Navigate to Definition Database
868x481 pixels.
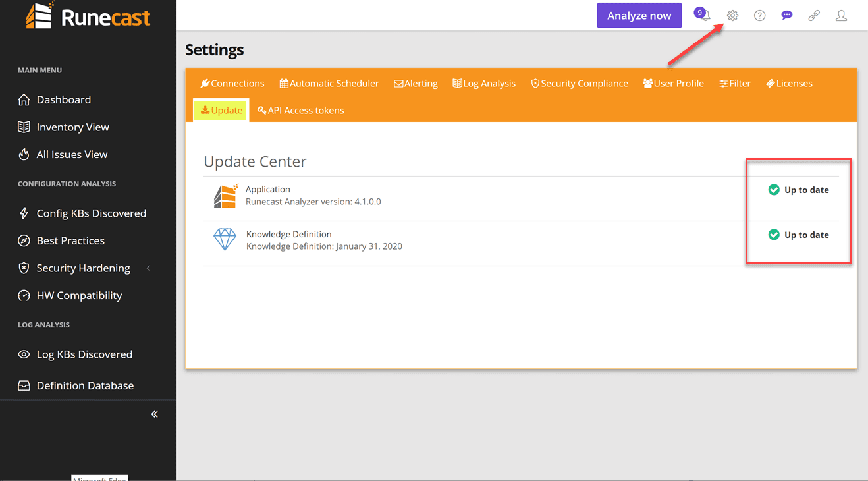(86, 385)
